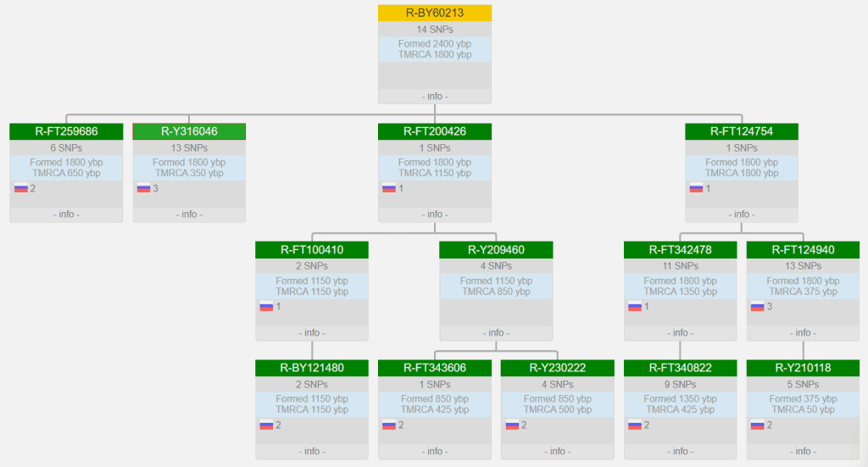Click the flag icon in R-FT343606 node
Screen dimensions: 868x467
coord(389,425)
